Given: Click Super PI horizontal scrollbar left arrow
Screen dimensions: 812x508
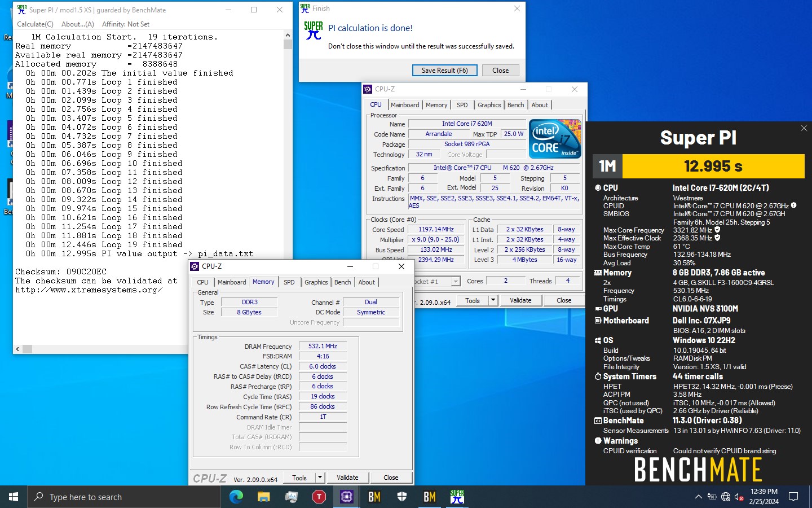Looking at the screenshot, I should (17, 349).
